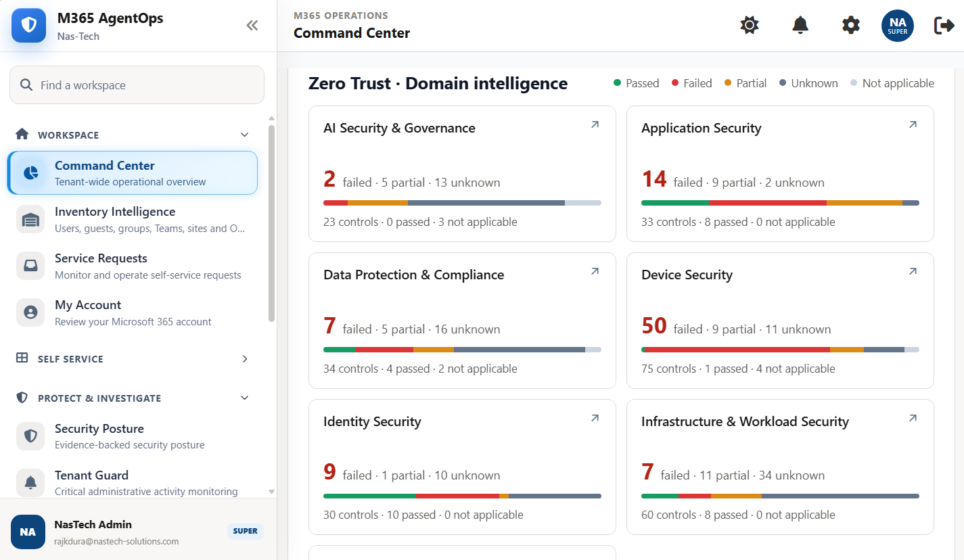Click Data Protection & Compliance progress bar
The width and height of the screenshot is (964, 560).
click(462, 350)
